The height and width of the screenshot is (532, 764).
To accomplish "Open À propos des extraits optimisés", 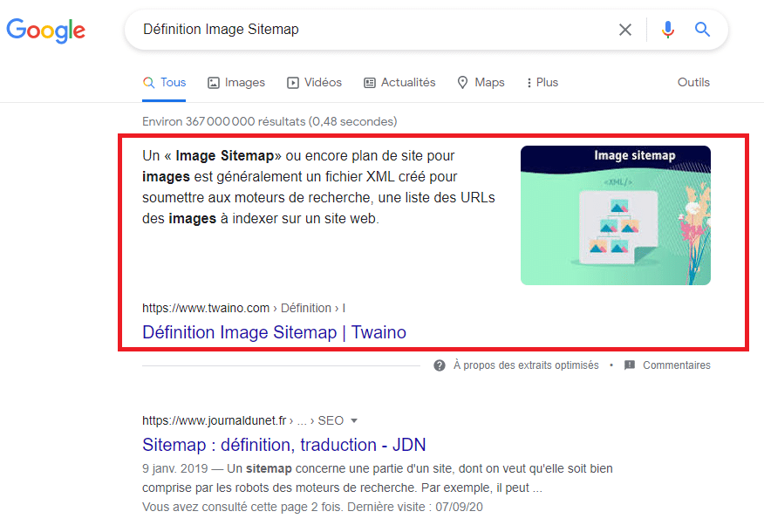I will click(x=526, y=365).
